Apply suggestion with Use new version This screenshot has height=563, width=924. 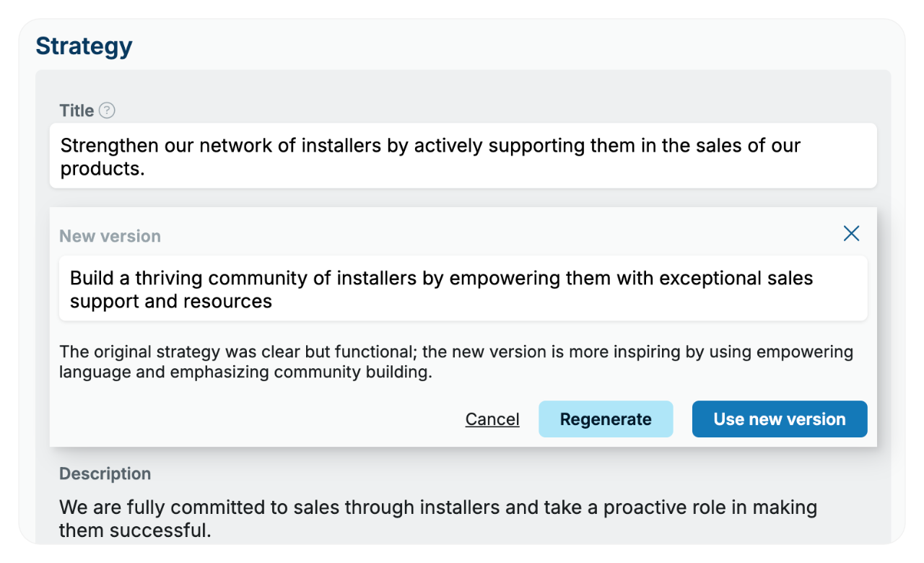780,419
